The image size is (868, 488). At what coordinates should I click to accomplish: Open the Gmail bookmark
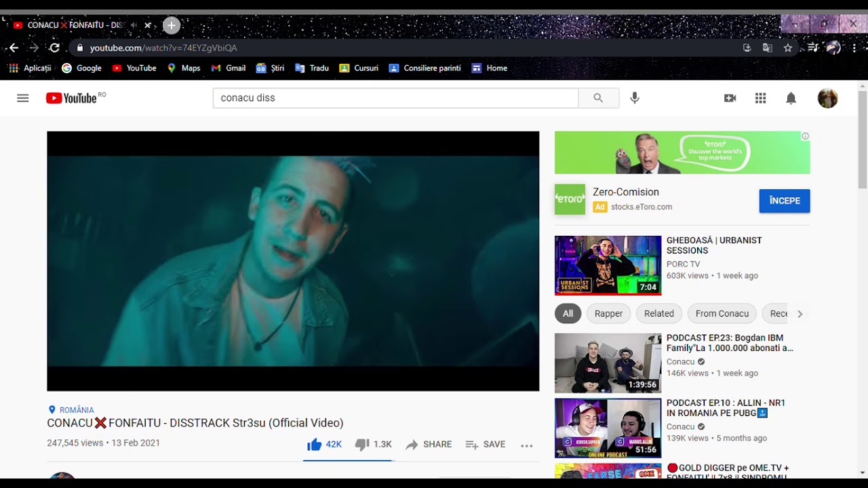229,68
